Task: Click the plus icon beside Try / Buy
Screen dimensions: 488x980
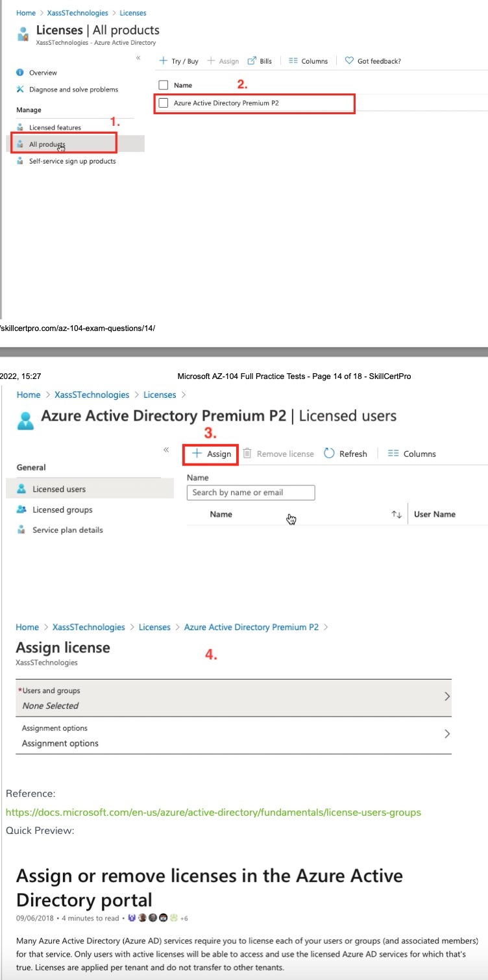Action: (164, 61)
